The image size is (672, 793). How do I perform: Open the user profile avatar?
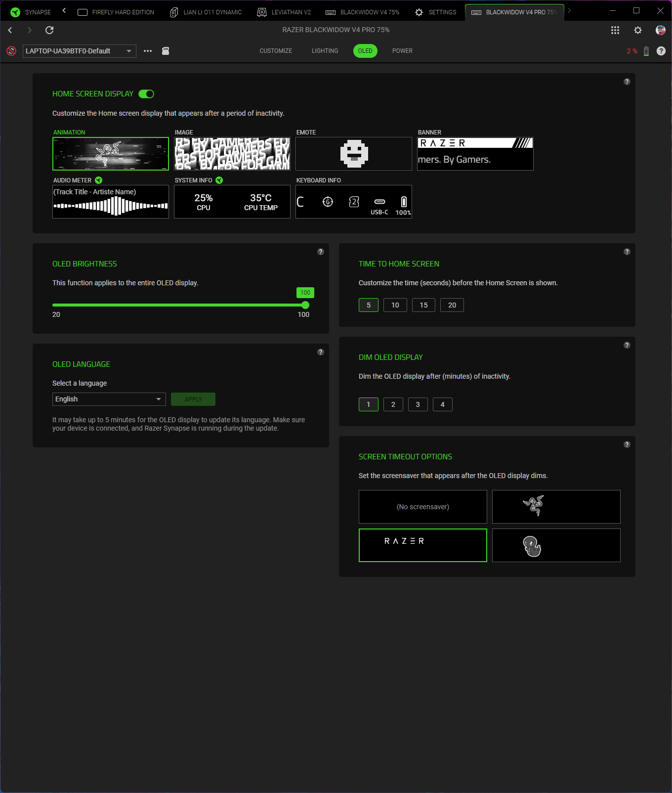click(x=661, y=30)
